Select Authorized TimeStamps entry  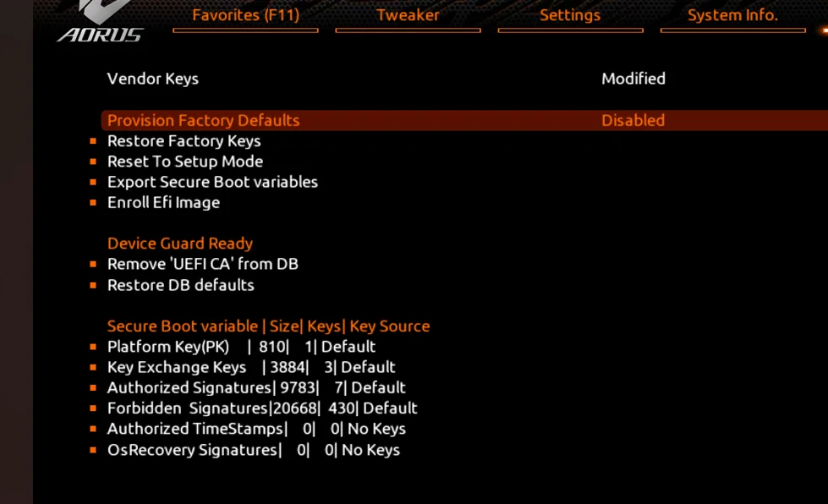point(256,429)
